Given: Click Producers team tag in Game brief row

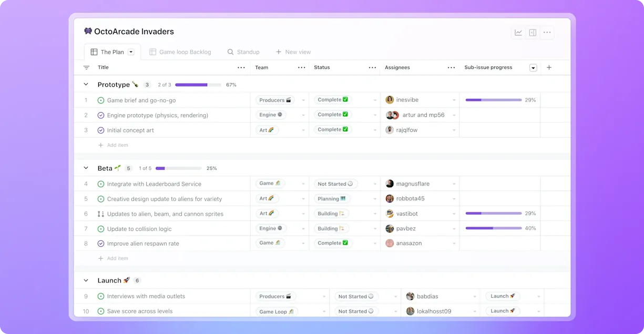Looking at the screenshot, I should coord(275,100).
